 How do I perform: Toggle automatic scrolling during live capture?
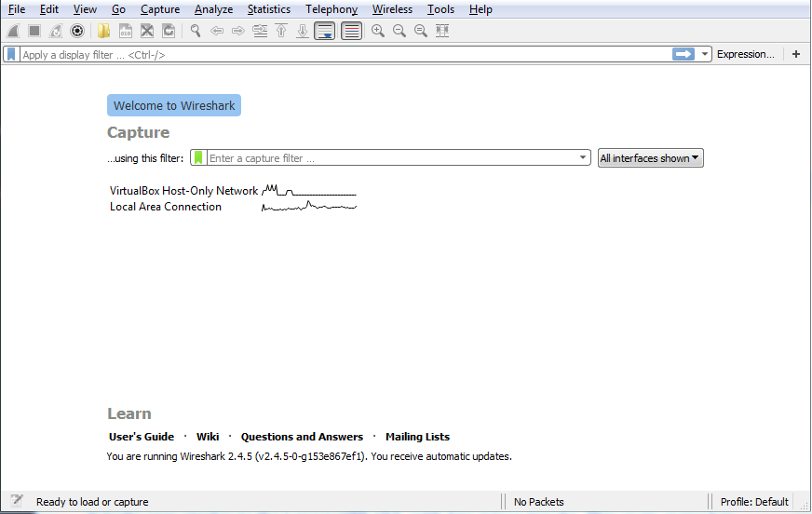(325, 31)
